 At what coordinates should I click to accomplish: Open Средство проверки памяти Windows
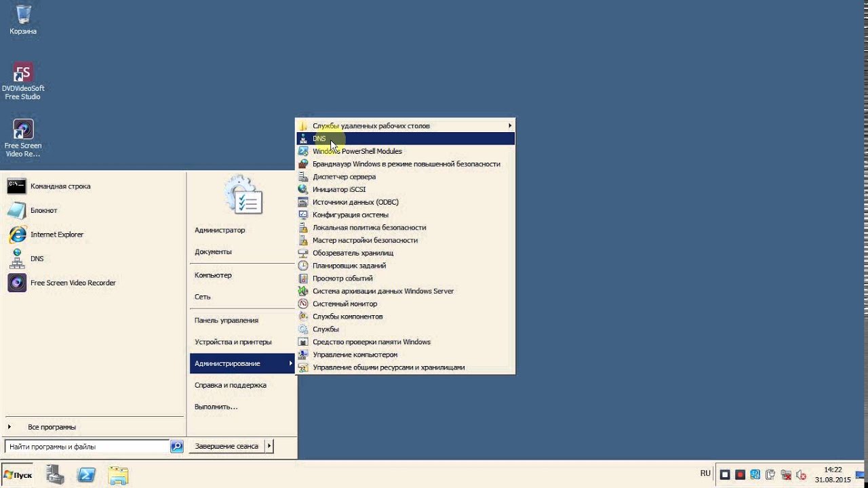[x=406, y=342]
